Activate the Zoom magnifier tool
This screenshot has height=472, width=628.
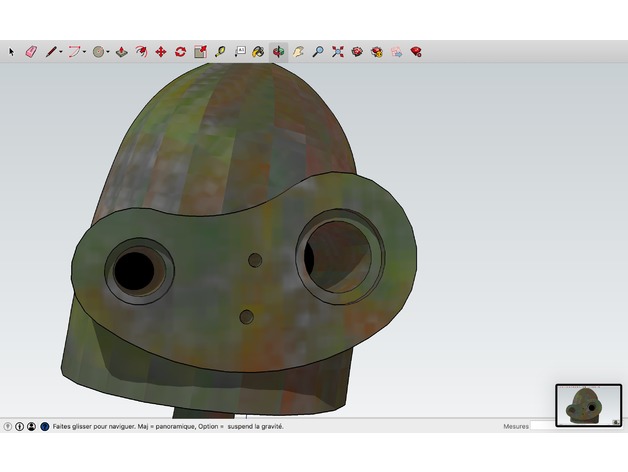point(318,52)
